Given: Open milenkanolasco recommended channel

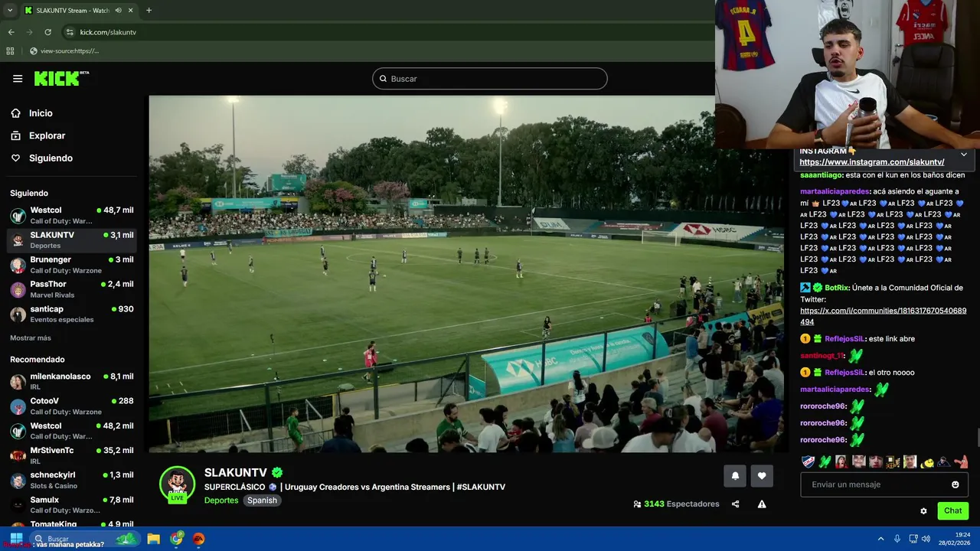Looking at the screenshot, I should pos(72,381).
